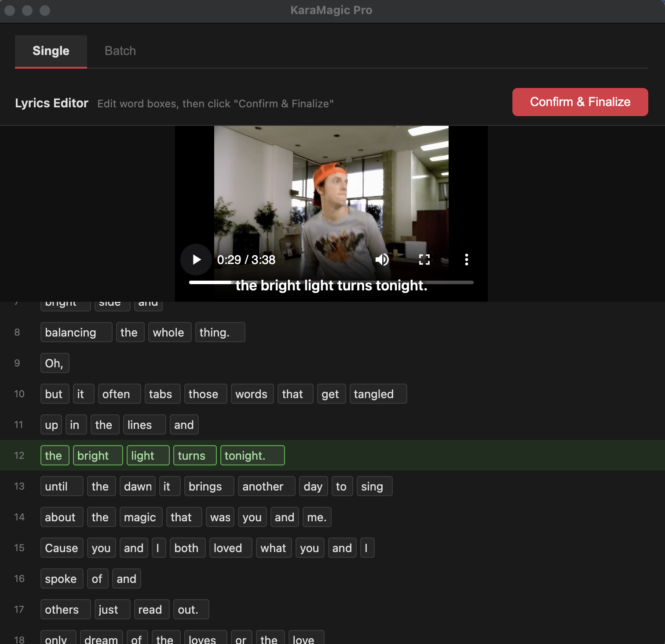
Task: Select word box "about" in line 14
Action: click(x=62, y=517)
